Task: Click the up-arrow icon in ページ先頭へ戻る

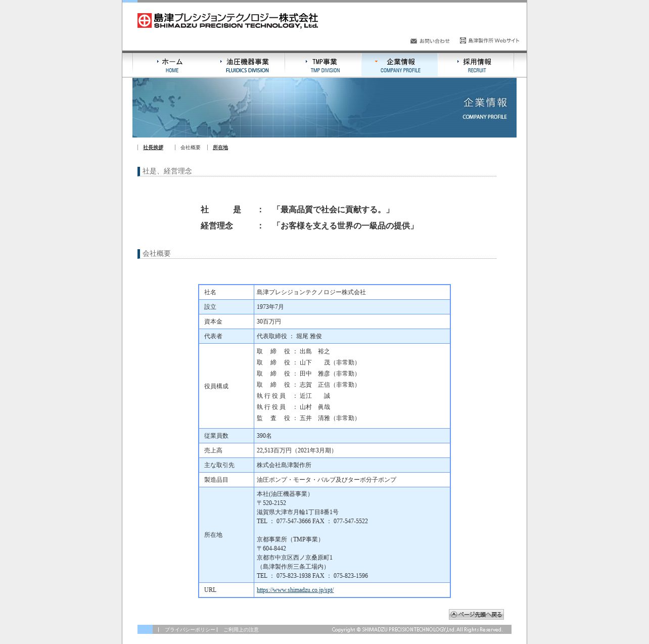Action: tap(454, 614)
